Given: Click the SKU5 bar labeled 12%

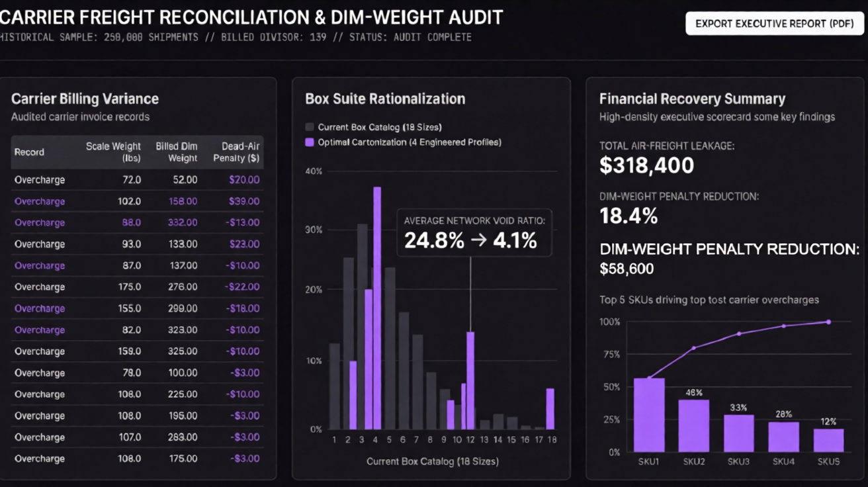Looking at the screenshot, I should [x=828, y=441].
